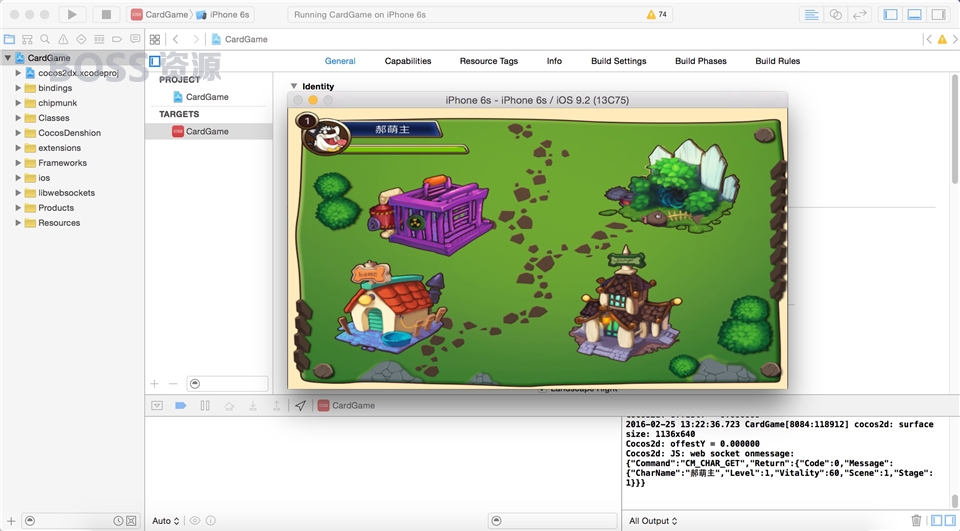Clear console with trash icon
This screenshot has height=531, width=960.
coord(916,521)
